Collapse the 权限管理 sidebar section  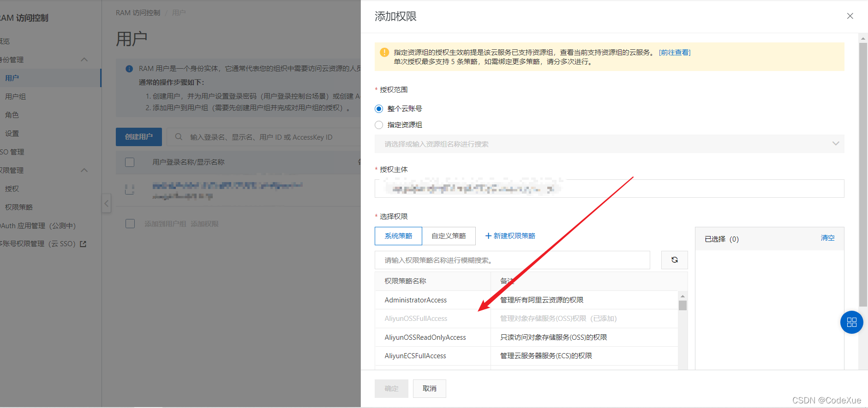(x=84, y=170)
